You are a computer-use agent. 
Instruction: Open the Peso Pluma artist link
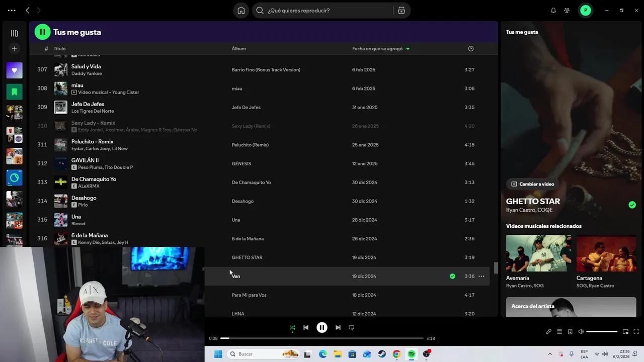point(90,167)
